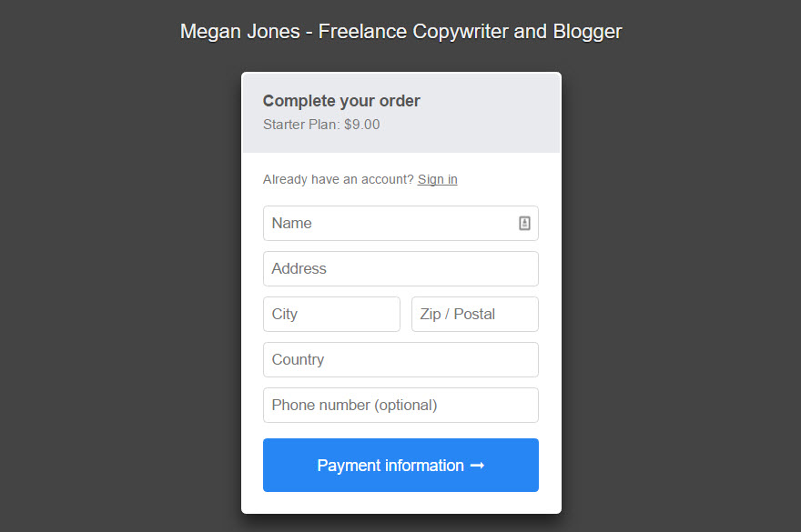Click the 'Already have an account?' text
801x532 pixels.
(x=338, y=179)
